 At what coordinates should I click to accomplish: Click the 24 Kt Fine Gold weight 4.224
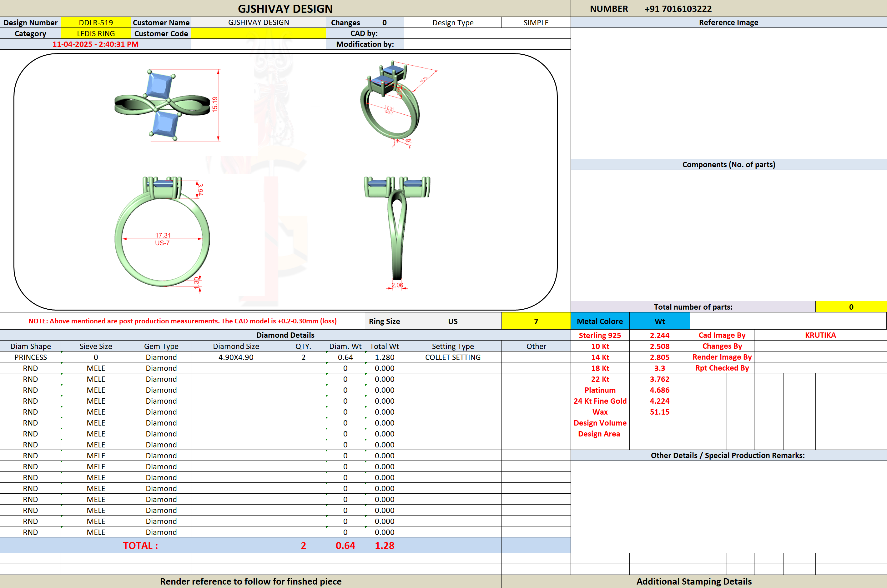click(x=660, y=401)
